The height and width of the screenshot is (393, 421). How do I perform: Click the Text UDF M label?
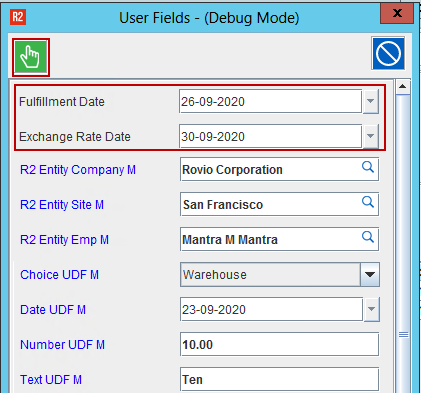(51, 380)
